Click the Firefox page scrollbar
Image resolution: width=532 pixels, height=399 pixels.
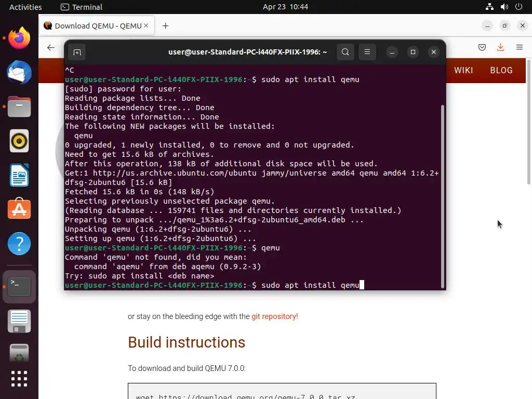(528, 122)
